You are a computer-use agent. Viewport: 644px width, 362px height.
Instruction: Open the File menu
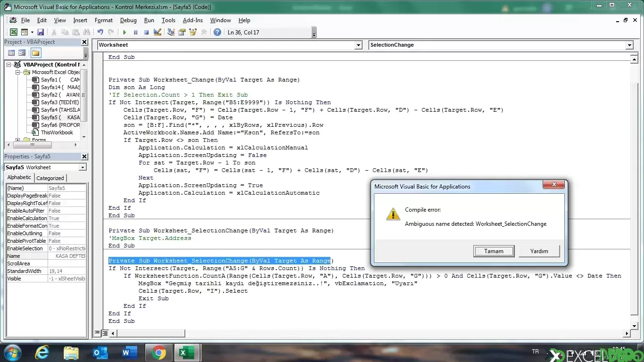25,20
